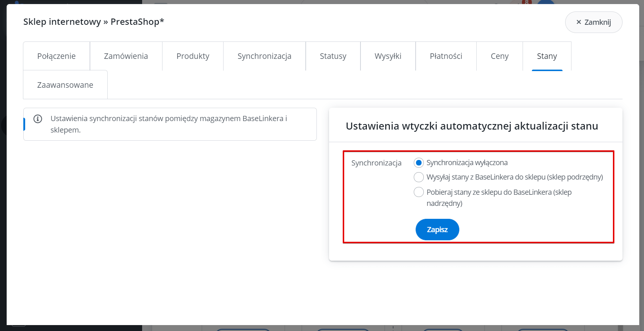This screenshot has width=644, height=331.
Task: Switch to the Zamówienia tab
Action: [126, 56]
